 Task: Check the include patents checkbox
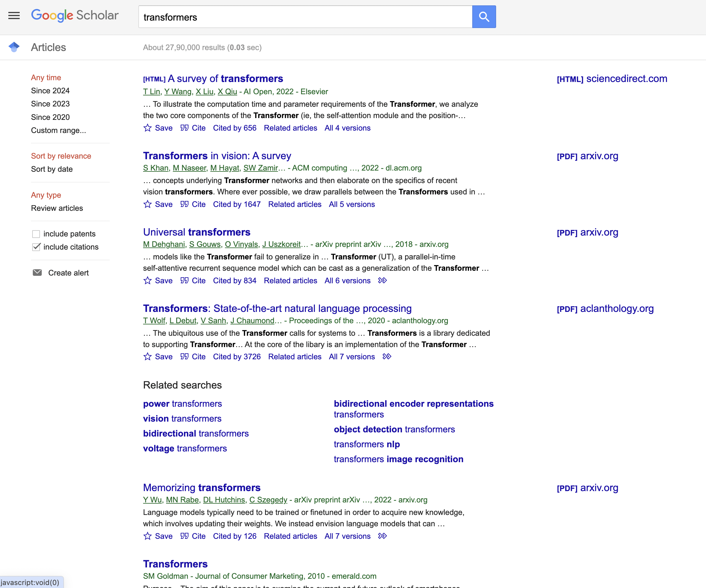point(36,234)
